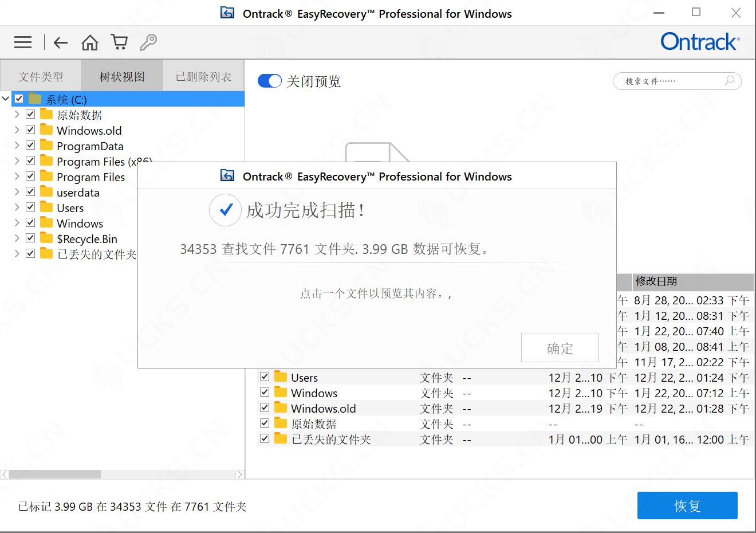Uncheck 已丢失的文件夹 checkbox in file list

[265, 439]
